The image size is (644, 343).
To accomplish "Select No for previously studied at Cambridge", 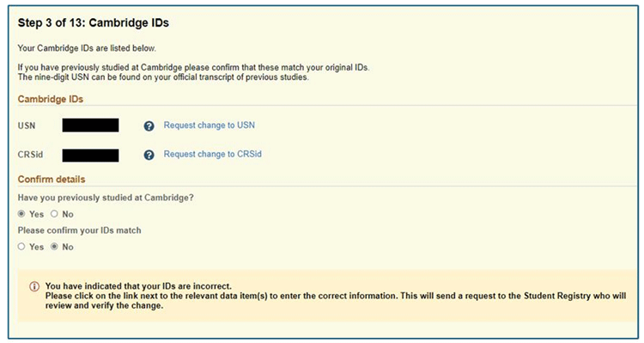I will [x=54, y=213].
